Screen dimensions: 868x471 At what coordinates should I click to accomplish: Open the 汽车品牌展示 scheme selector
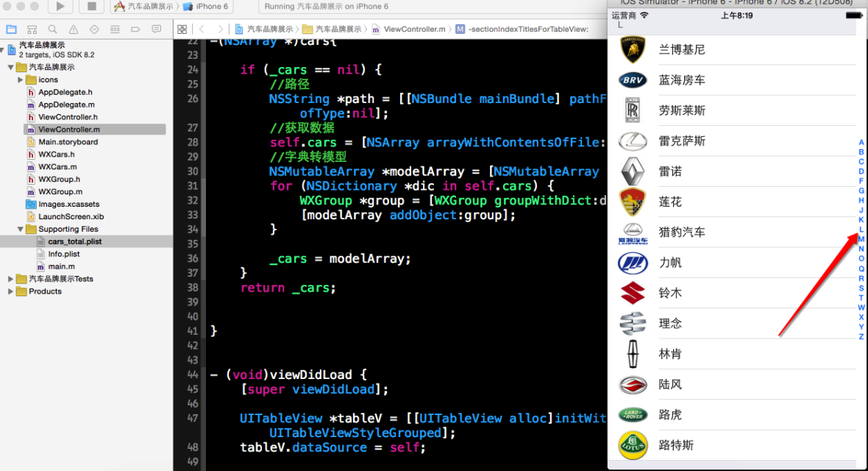click(143, 6)
